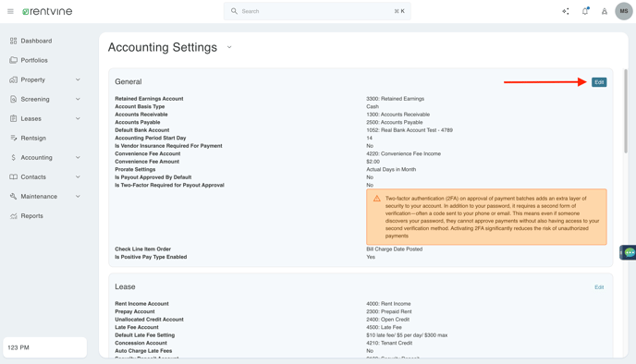636x364 pixels.
Task: Click the 2FA warning triangle icon
Action: click(x=377, y=199)
